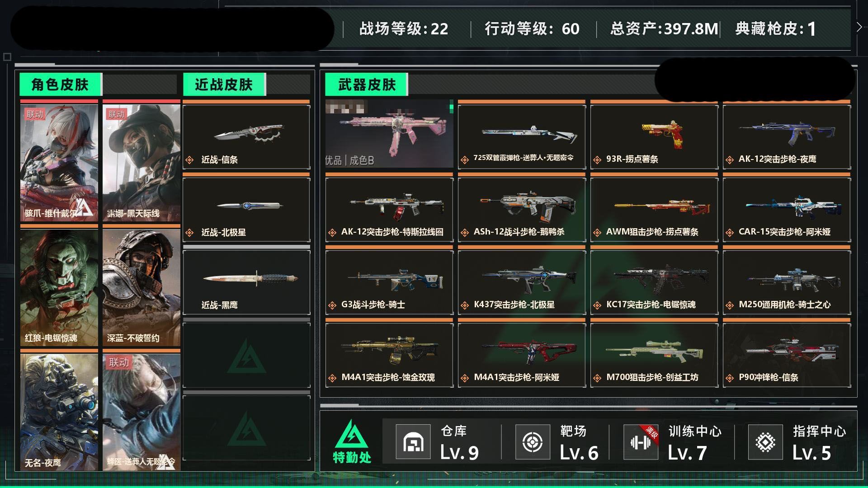Click the training center dumbbell icon

(x=641, y=442)
